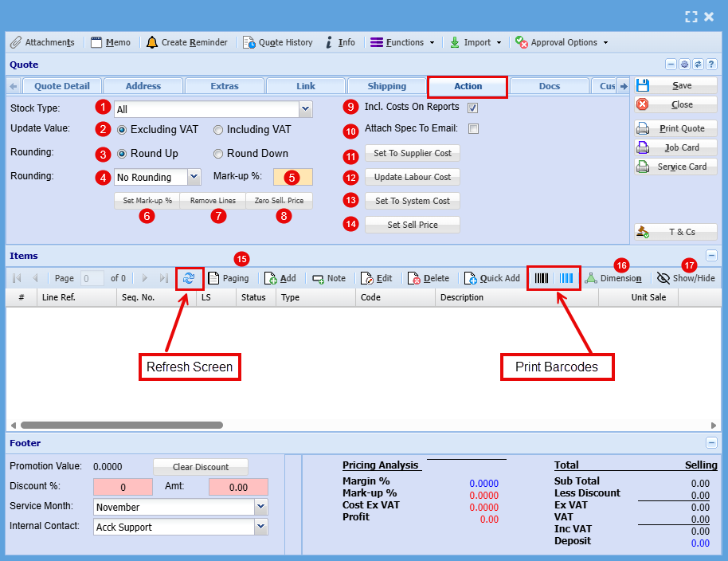The width and height of the screenshot is (728, 561).
Task: Toggle Incl. Costs On Reports checkbox
Action: (x=472, y=108)
